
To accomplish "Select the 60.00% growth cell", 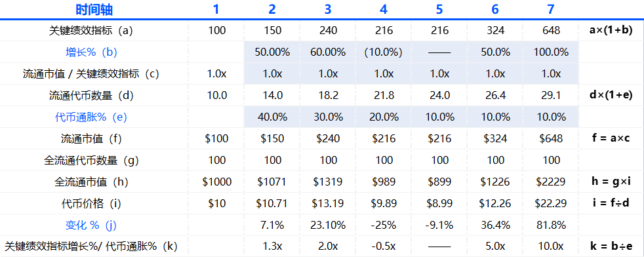I will (x=328, y=52).
